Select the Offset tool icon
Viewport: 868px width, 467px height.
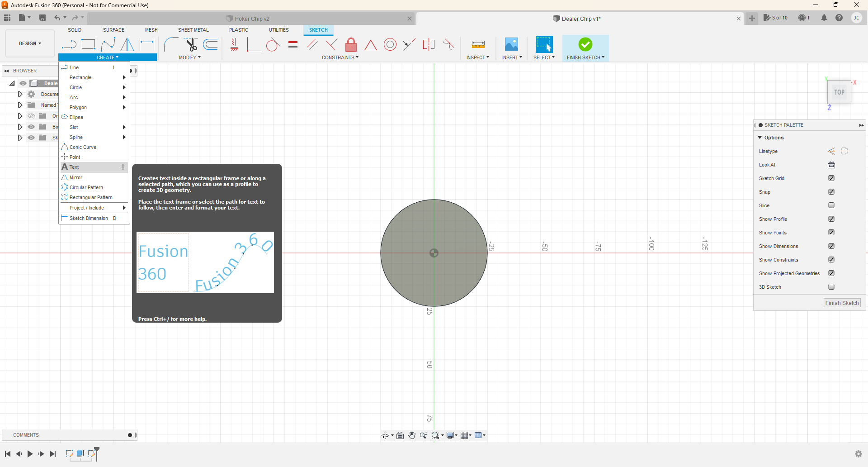pyautogui.click(x=211, y=44)
